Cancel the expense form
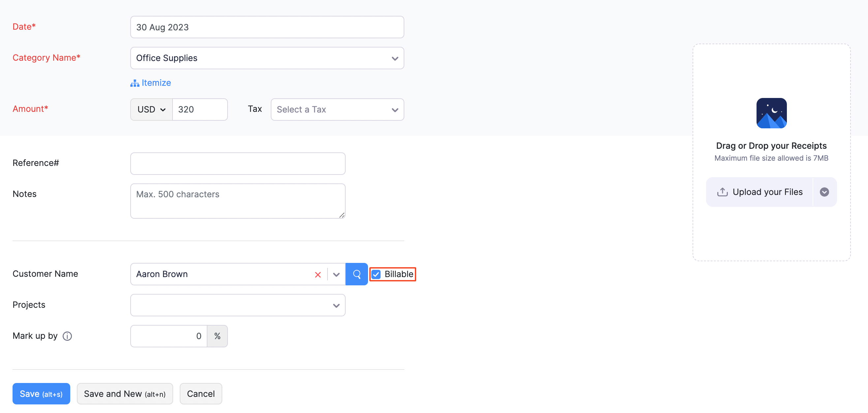868x413 pixels. click(x=201, y=394)
